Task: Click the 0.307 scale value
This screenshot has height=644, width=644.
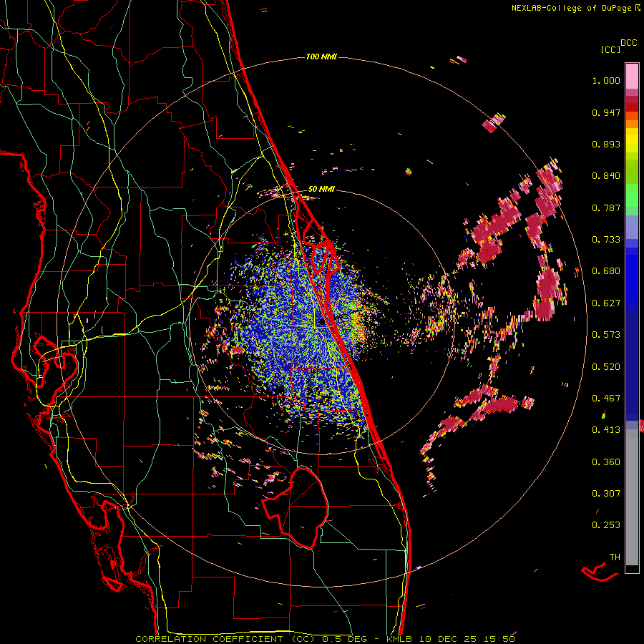Action: (x=606, y=494)
